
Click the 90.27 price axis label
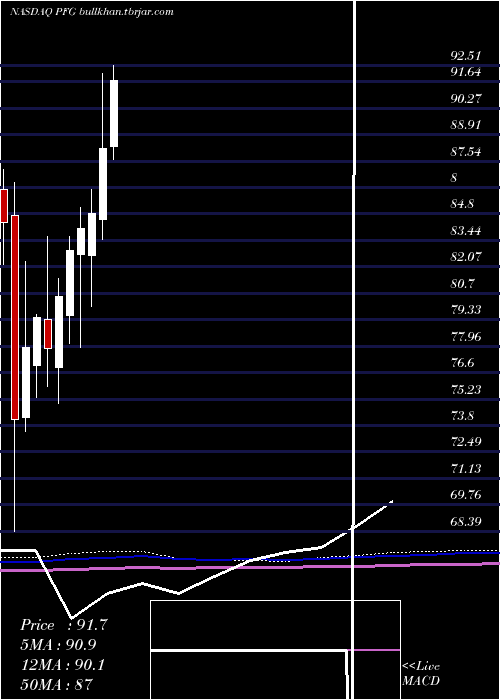tap(466, 98)
